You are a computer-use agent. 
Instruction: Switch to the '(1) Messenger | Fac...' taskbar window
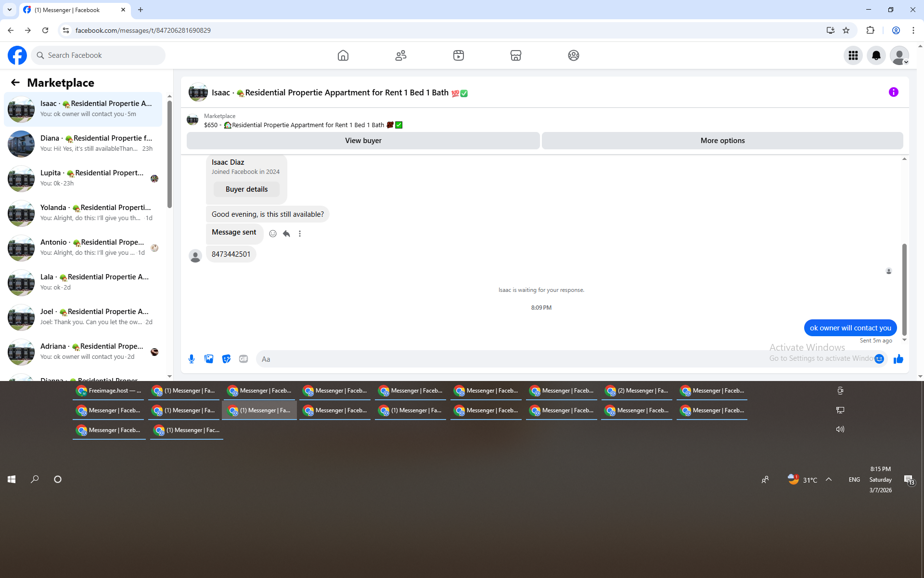click(x=186, y=430)
